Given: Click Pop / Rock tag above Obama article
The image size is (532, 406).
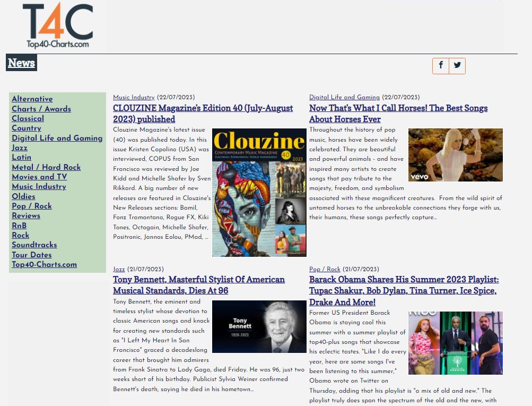Looking at the screenshot, I should point(325,269).
